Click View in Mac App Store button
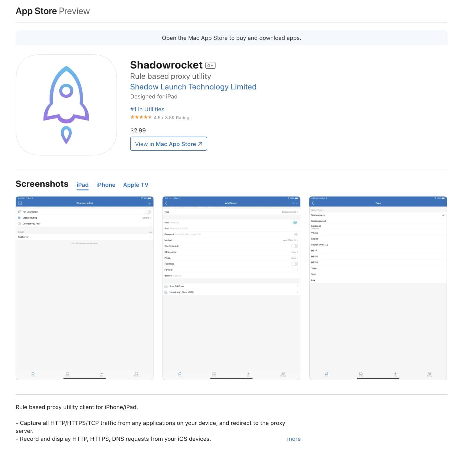476x456 pixels. click(x=169, y=144)
